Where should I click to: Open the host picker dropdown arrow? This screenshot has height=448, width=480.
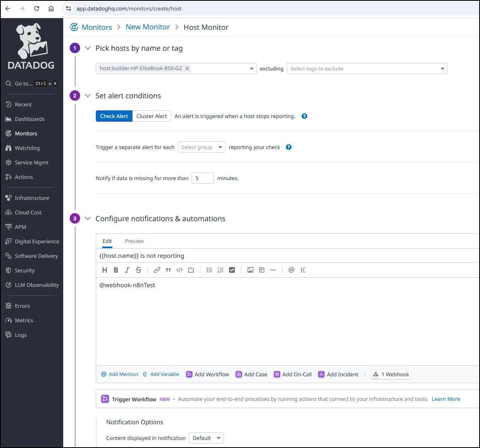(x=251, y=68)
